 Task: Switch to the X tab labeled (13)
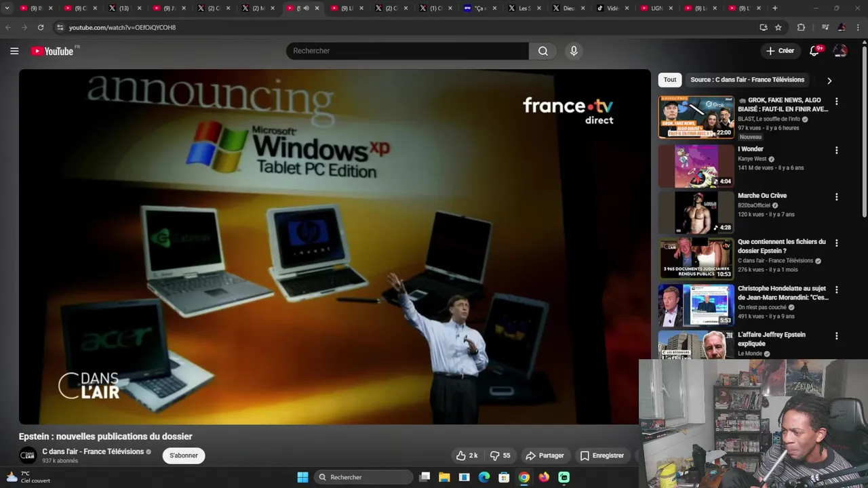pyautogui.click(x=125, y=8)
